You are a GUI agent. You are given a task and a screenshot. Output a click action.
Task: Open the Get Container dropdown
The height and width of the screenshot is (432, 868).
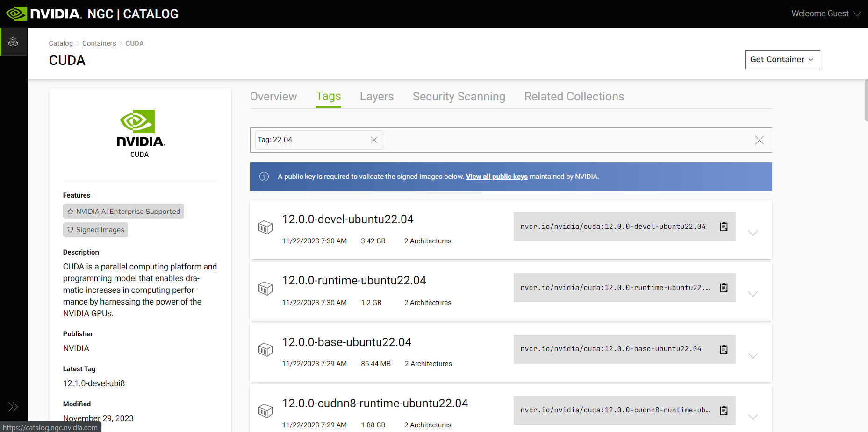[x=782, y=60]
